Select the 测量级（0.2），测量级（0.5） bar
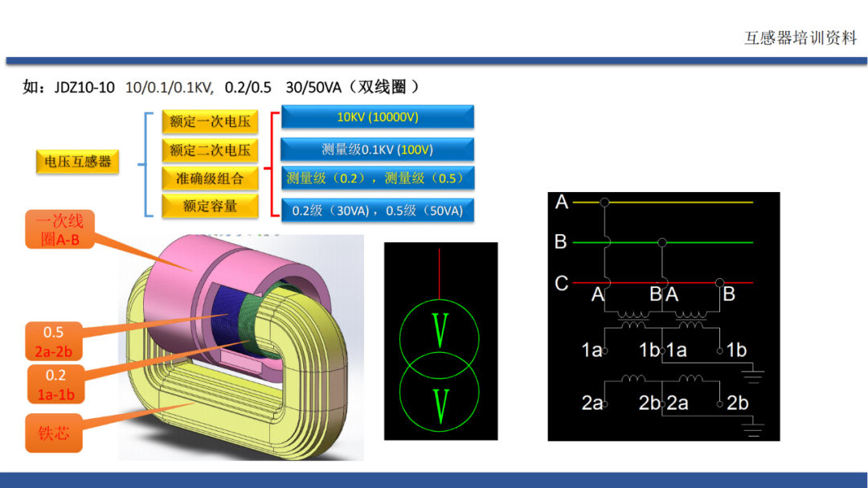Screen dimensions: 868x488 click(x=377, y=178)
